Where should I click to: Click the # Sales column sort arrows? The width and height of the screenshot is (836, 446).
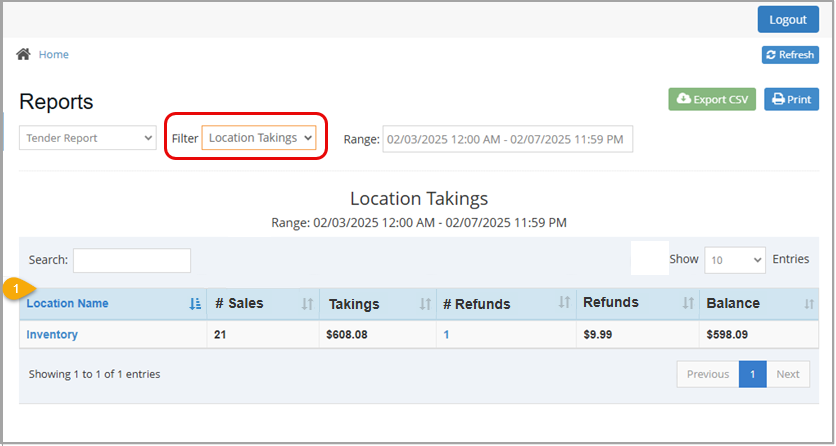tap(307, 304)
